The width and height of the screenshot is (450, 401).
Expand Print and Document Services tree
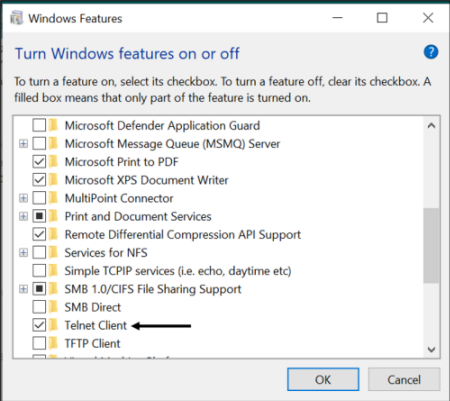(x=23, y=216)
